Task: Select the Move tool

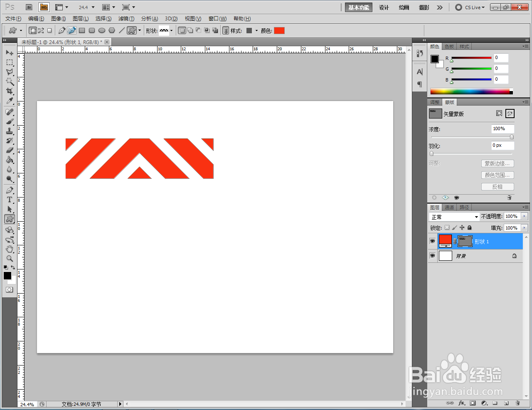Action: point(10,53)
